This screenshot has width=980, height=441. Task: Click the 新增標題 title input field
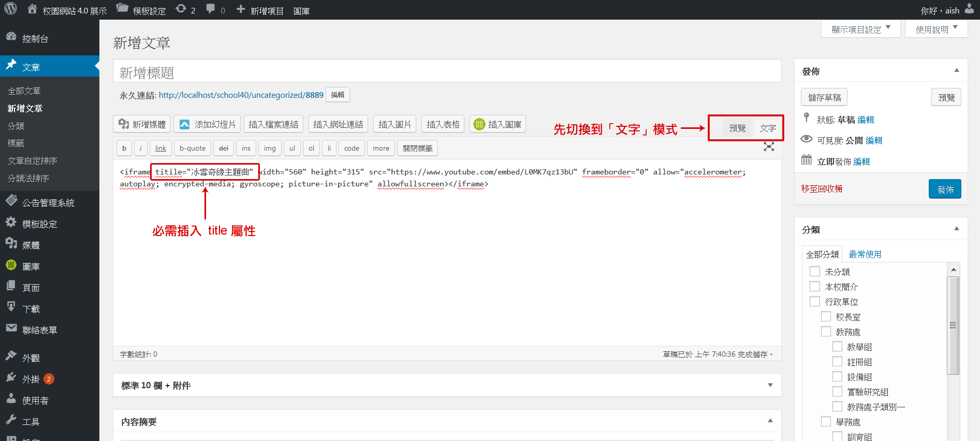click(447, 72)
